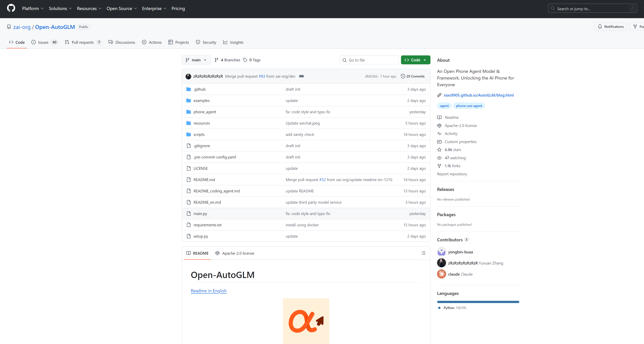
Task: Click the GitHub logo icon
Action: [x=11, y=8]
